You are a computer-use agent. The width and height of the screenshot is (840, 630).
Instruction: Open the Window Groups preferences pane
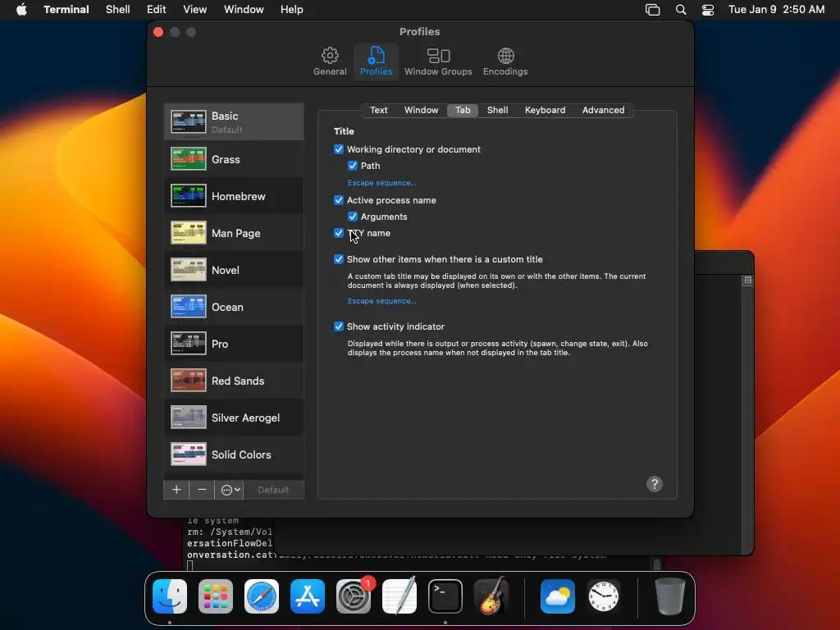[438, 62]
